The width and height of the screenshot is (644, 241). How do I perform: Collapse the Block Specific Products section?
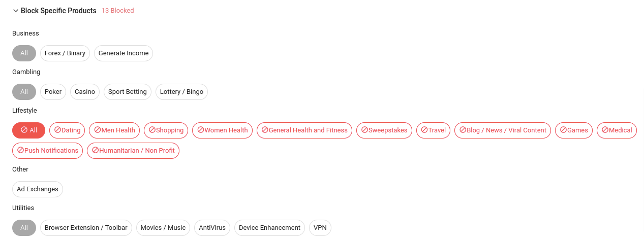pyautogui.click(x=16, y=11)
